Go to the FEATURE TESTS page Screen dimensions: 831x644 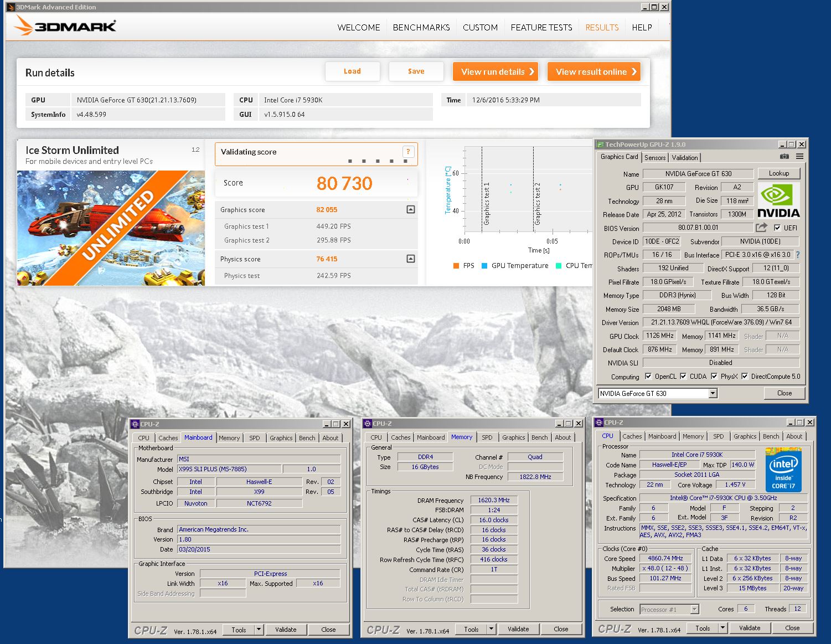tap(541, 27)
